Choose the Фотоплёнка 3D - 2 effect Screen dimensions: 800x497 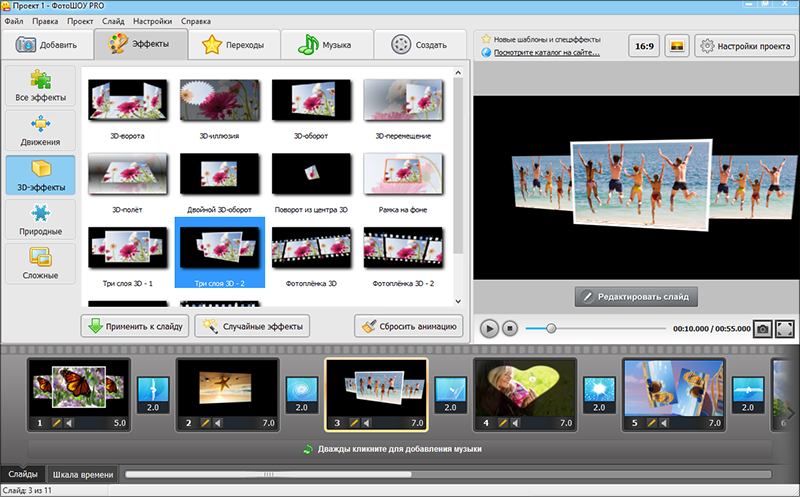403,247
